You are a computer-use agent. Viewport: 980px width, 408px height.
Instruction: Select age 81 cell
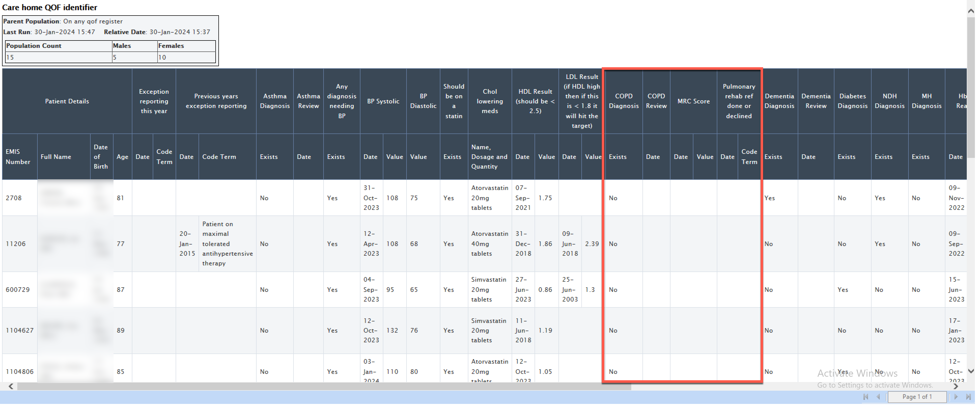(x=122, y=198)
